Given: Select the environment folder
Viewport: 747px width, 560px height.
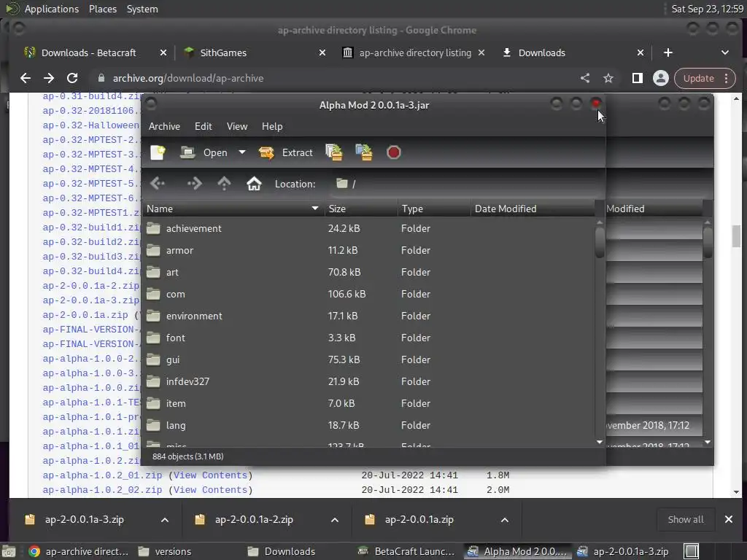Looking at the screenshot, I should click(x=368, y=316).
